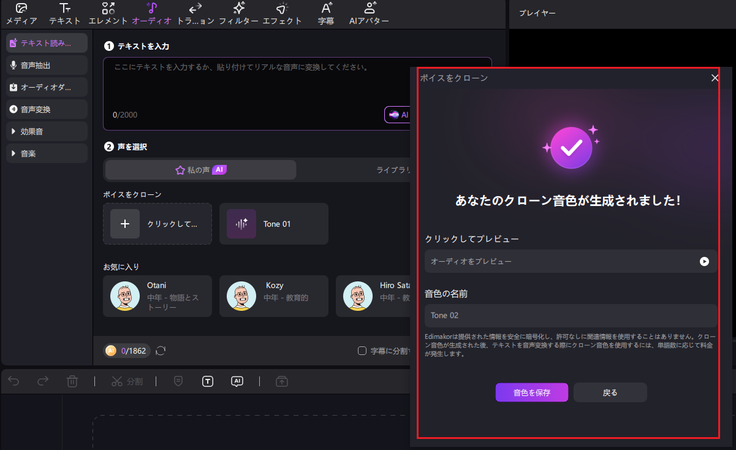Image resolution: width=736 pixels, height=450 pixels.
Task: Click the marker shield icon in timeline toolbar
Action: click(178, 381)
